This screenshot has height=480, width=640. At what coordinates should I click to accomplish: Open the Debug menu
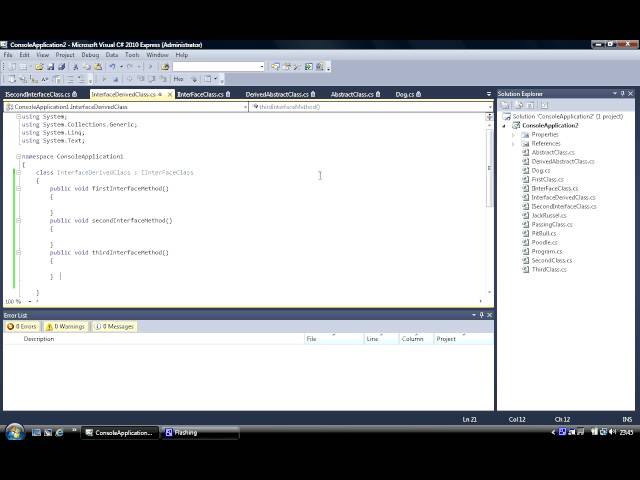pyautogui.click(x=90, y=55)
